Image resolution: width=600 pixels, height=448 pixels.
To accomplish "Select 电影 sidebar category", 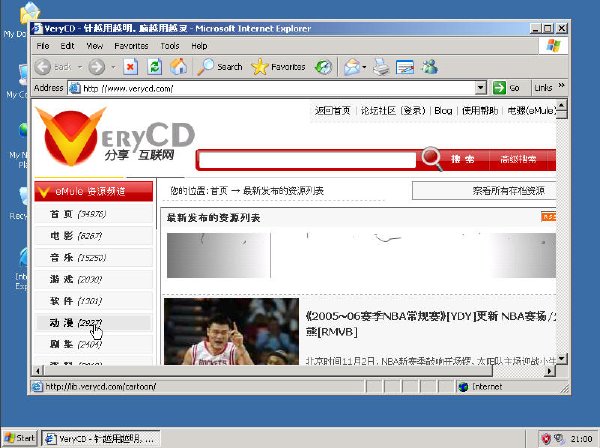I will coord(93,236).
